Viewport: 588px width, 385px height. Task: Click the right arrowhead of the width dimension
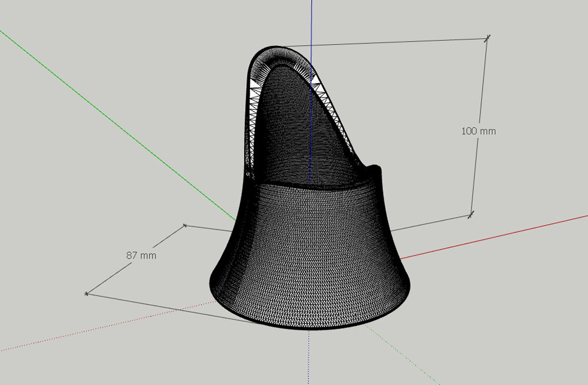point(185,225)
